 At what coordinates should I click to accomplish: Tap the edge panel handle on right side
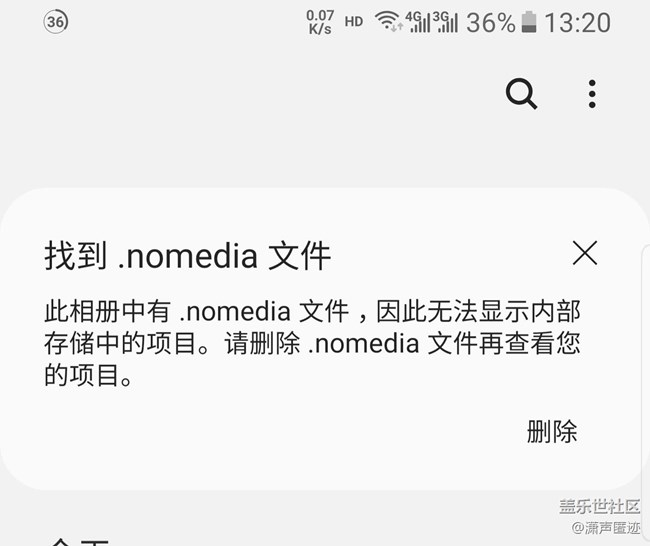(x=646, y=365)
